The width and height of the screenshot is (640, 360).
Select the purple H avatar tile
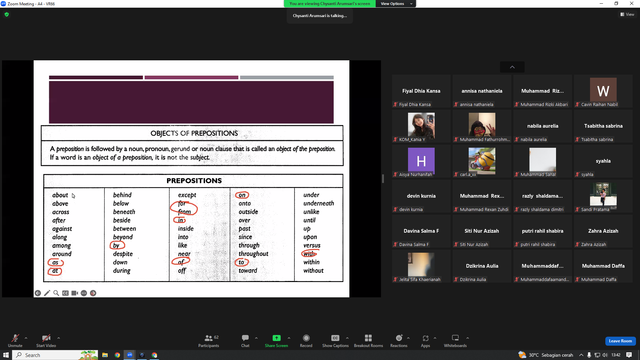point(421,161)
